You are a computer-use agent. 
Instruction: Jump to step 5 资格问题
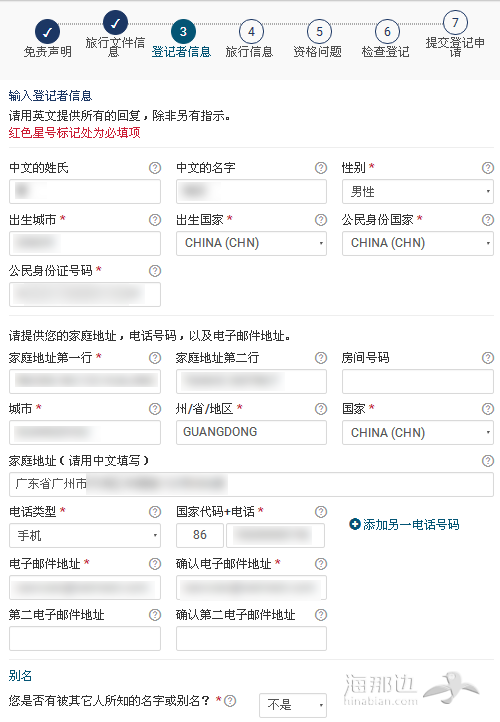coord(319,41)
